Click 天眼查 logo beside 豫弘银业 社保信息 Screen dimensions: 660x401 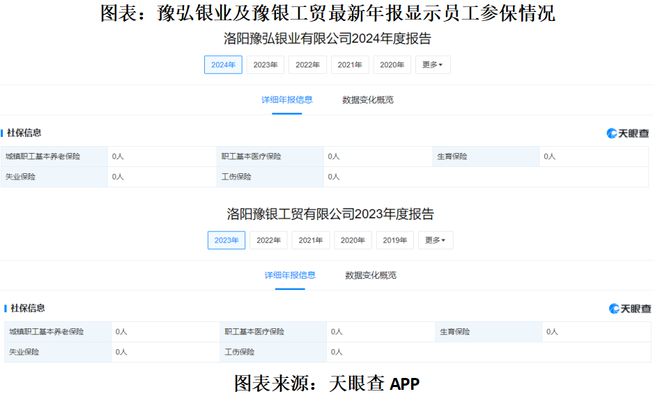tap(628, 133)
